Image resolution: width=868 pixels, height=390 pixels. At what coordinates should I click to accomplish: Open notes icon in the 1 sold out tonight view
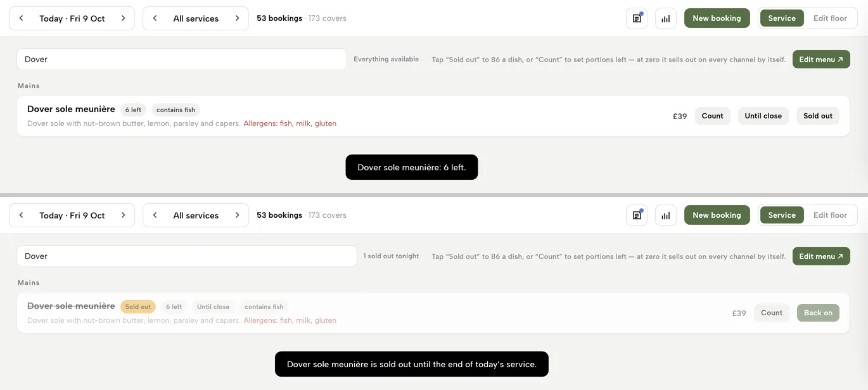637,215
